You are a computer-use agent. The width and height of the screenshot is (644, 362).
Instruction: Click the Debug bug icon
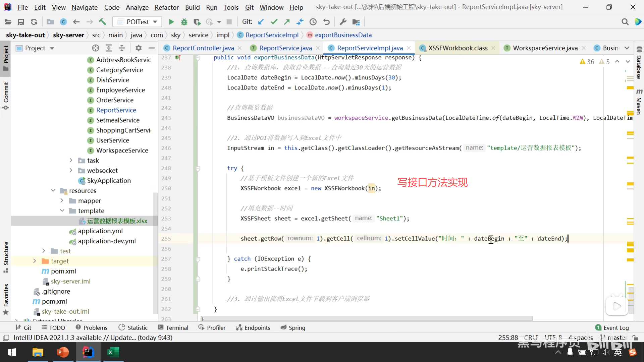(184, 22)
